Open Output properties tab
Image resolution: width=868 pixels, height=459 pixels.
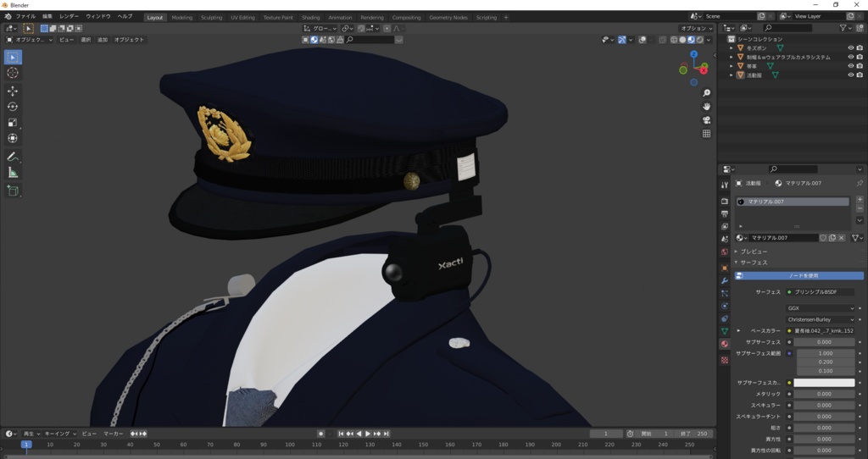click(725, 213)
